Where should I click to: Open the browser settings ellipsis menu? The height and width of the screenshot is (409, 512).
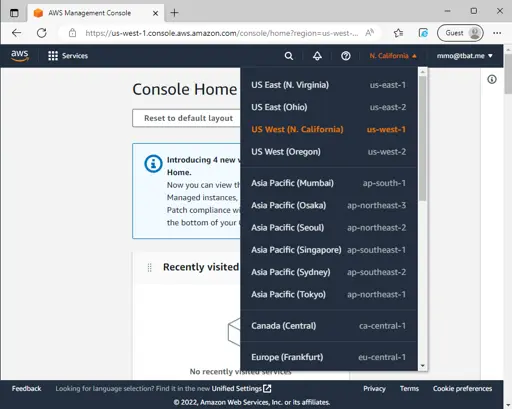click(x=497, y=33)
